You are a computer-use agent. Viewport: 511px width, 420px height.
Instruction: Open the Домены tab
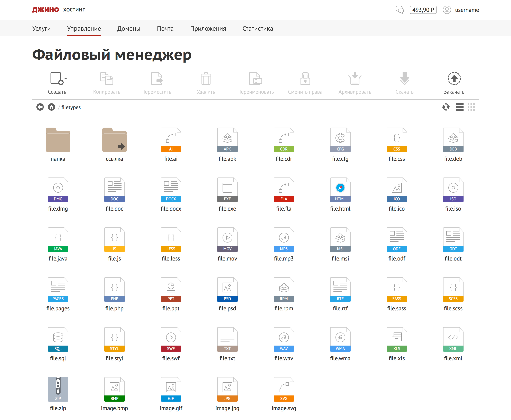[129, 29]
